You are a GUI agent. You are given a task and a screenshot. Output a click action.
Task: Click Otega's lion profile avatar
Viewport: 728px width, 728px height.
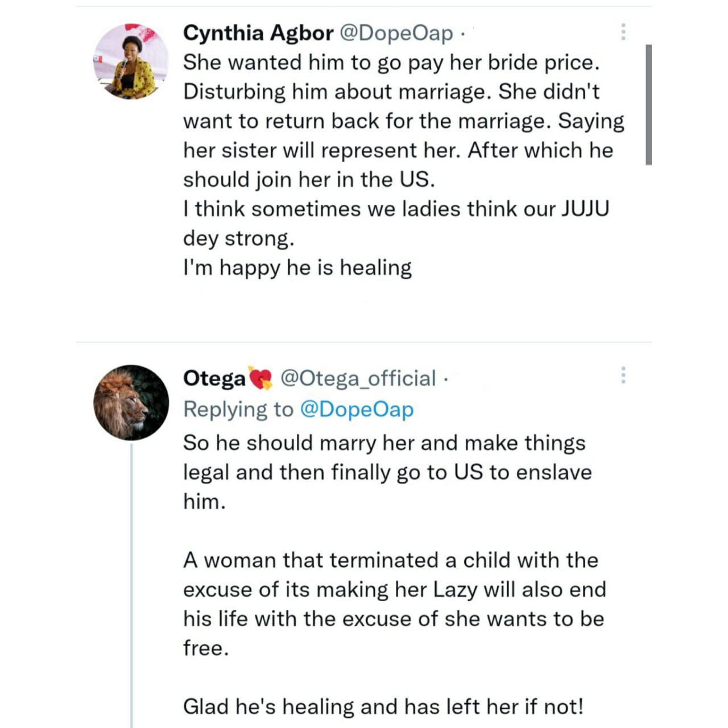pos(131,403)
